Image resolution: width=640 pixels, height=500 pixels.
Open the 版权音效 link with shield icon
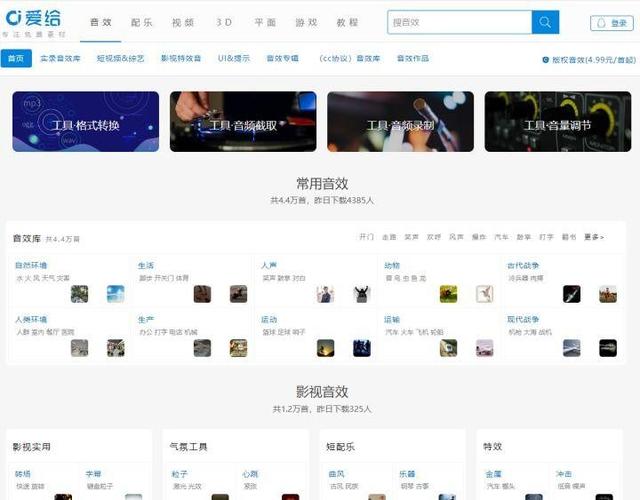coord(587,60)
